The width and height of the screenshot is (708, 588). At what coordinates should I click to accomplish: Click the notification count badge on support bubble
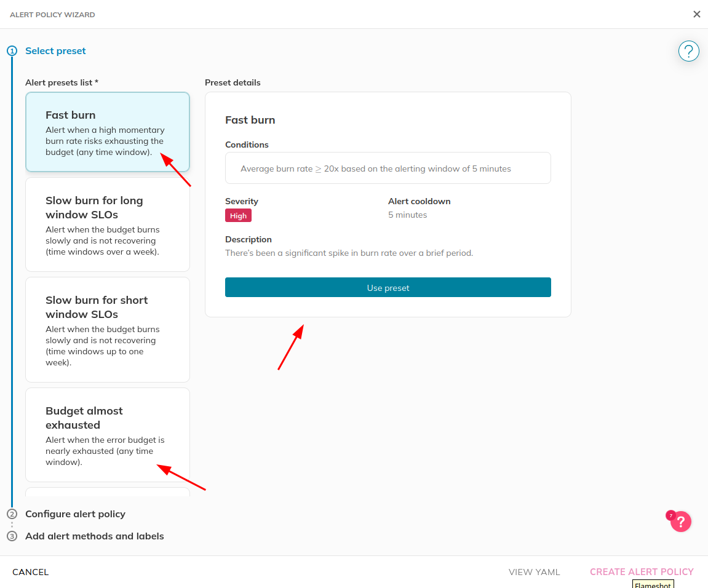pos(671,515)
